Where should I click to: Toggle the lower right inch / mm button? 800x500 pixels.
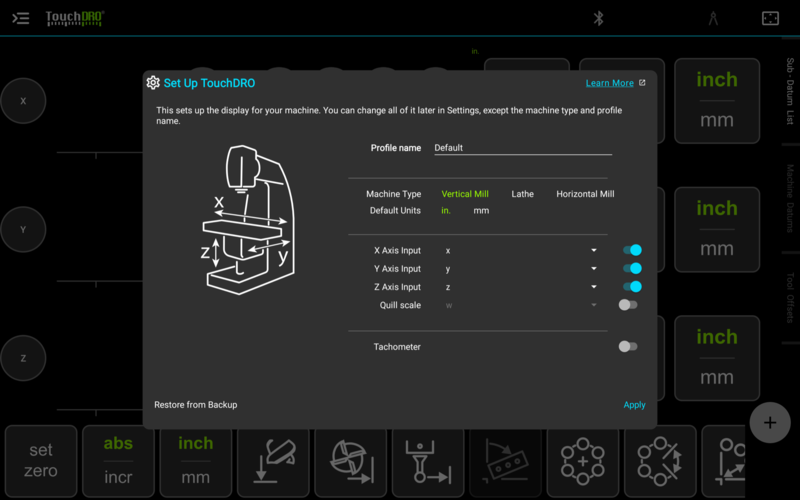tap(717, 358)
